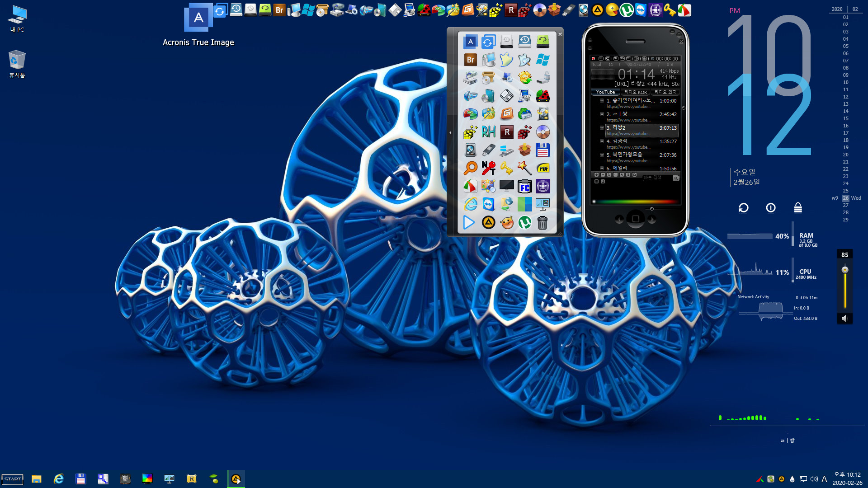
Task: Click the AIMP taskbar button
Action: tap(236, 479)
